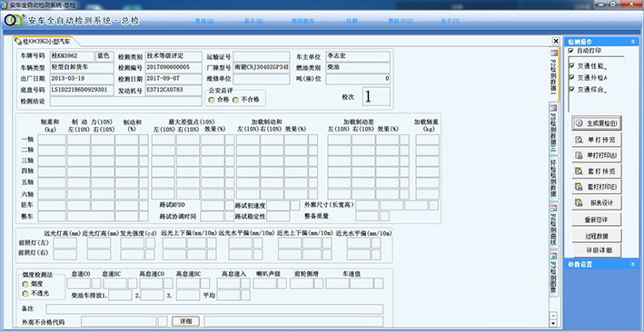
Task: Click the 重新总评 button
Action: pyautogui.click(x=597, y=220)
